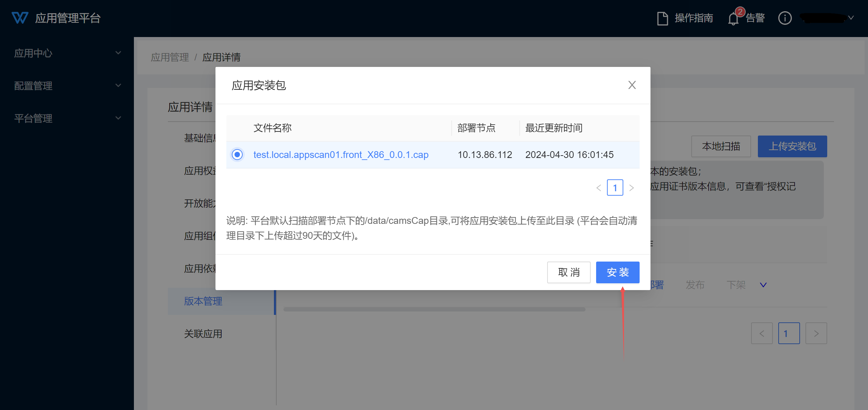Open the 操作指南 document icon

(x=662, y=18)
